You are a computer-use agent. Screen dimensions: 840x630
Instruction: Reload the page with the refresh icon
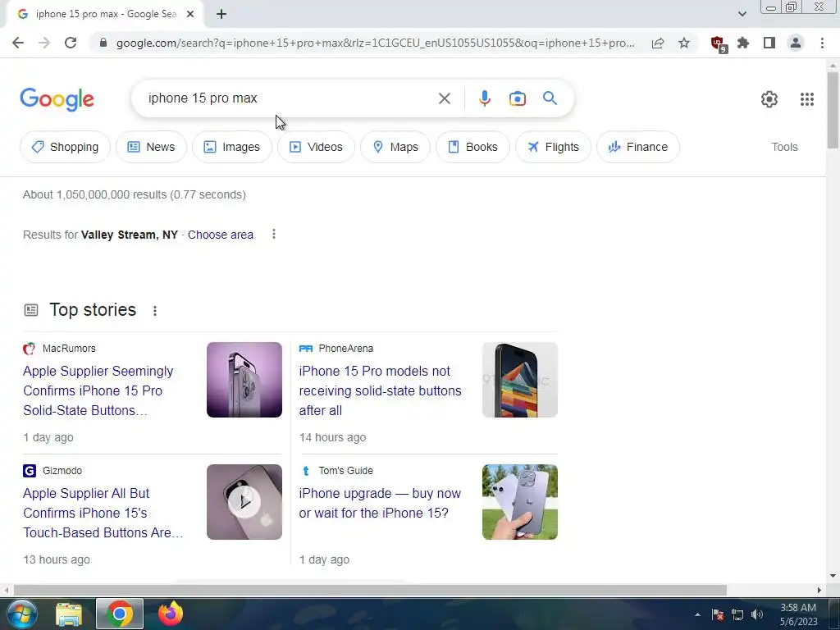click(71, 43)
